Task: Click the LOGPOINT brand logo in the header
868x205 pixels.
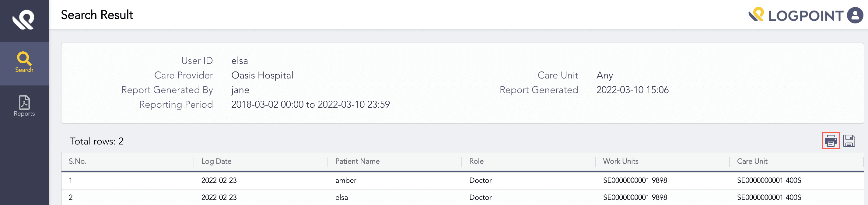Action: pyautogui.click(x=796, y=15)
